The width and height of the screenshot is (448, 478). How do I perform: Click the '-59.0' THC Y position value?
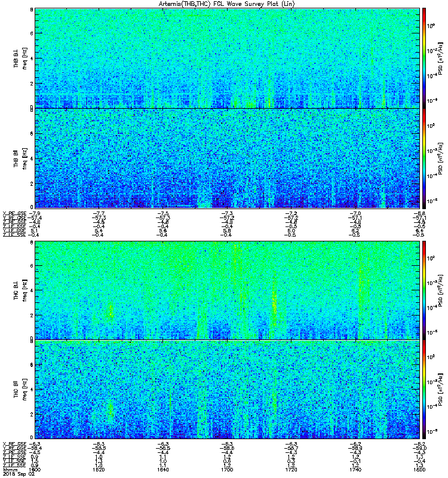pos(420,449)
